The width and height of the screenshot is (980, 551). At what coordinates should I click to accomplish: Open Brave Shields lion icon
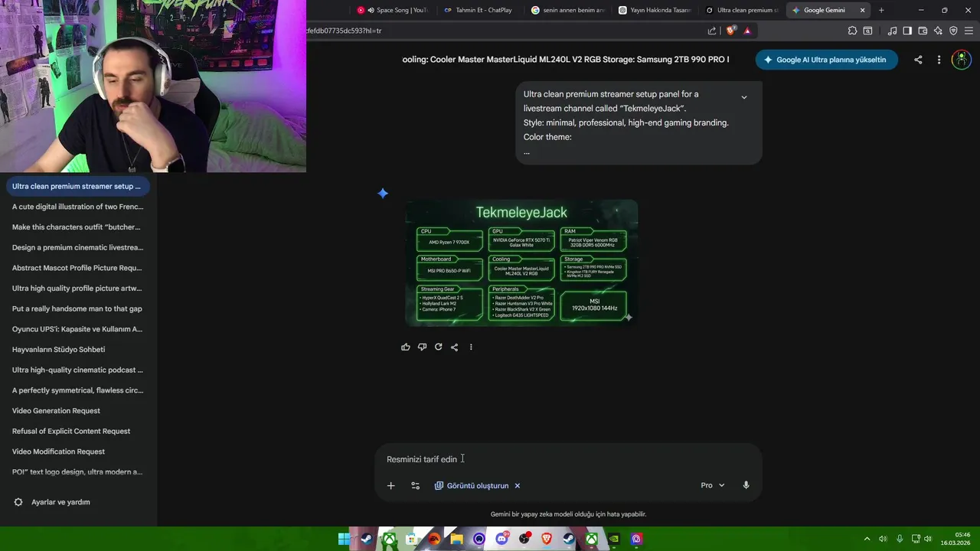pos(730,31)
